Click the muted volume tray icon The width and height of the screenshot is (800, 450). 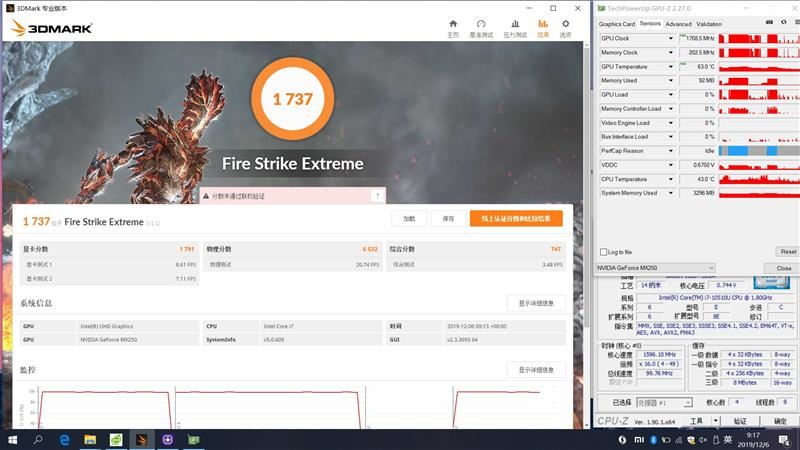pos(703,440)
